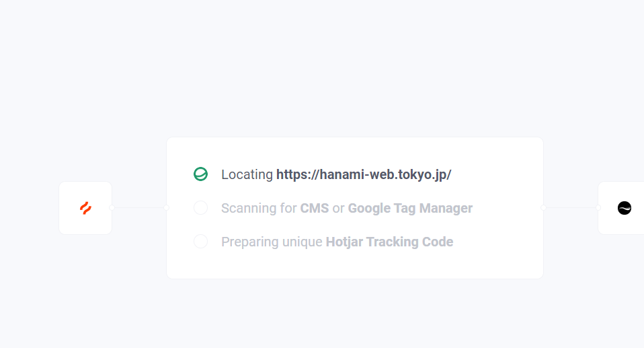The height and width of the screenshot is (348, 644).
Task: Click the empty circle beside Scanning step
Action: click(x=200, y=208)
